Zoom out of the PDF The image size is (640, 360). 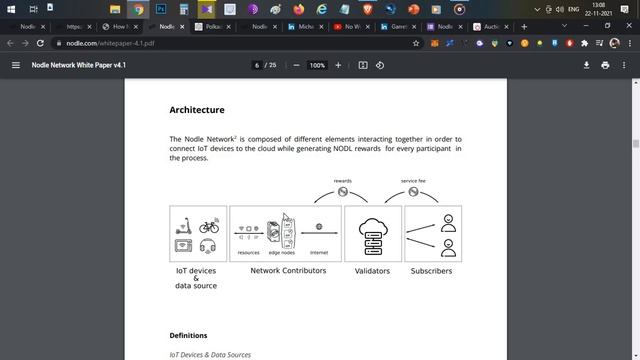(x=297, y=65)
